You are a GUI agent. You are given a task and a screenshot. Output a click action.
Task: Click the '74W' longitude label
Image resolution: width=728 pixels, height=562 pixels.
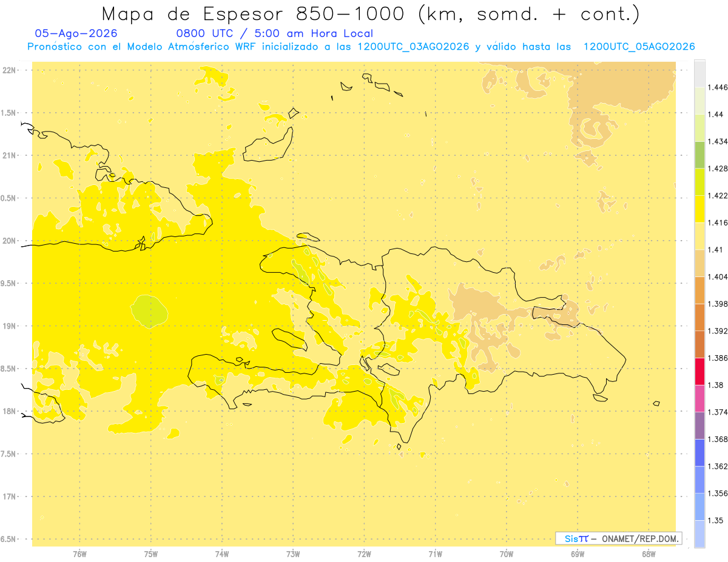[222, 554]
